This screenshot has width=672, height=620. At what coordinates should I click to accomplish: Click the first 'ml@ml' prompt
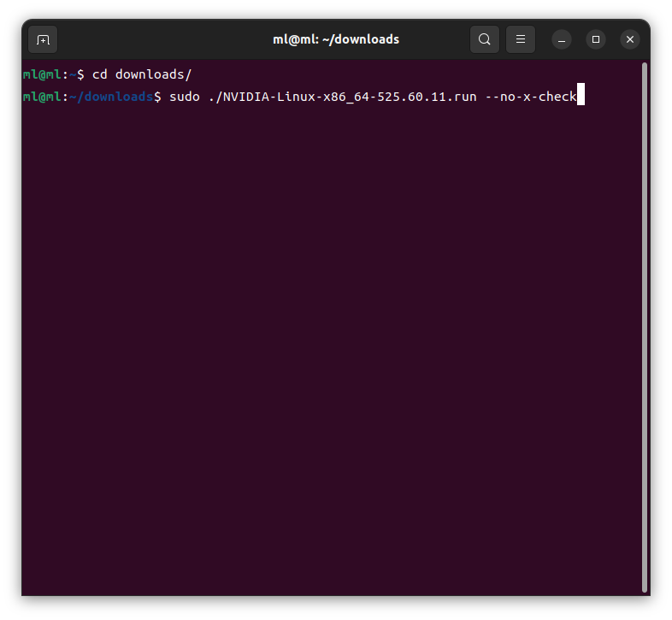42,74
